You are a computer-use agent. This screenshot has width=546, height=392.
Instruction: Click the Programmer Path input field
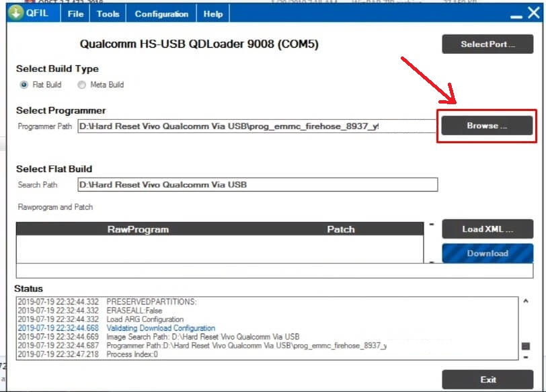pyautogui.click(x=257, y=126)
